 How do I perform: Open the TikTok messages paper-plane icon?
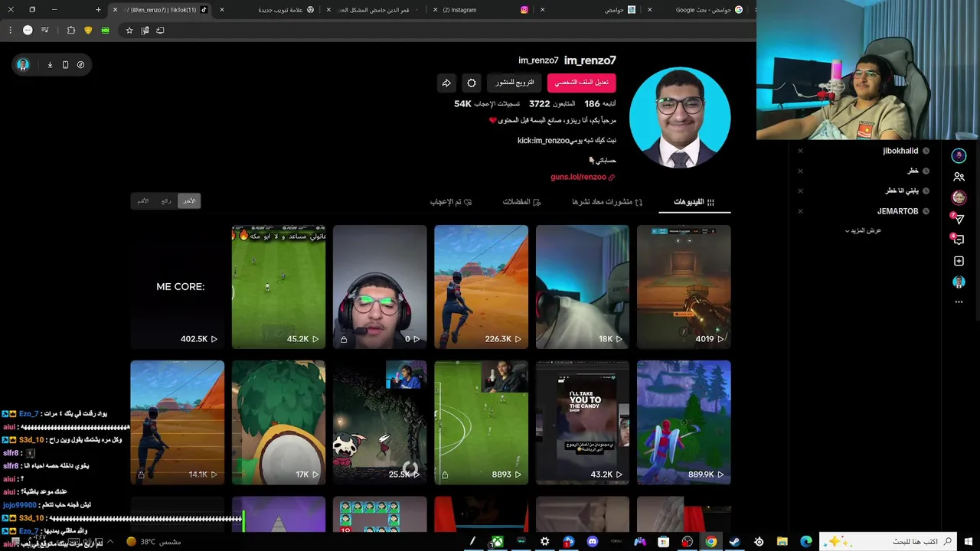959,219
